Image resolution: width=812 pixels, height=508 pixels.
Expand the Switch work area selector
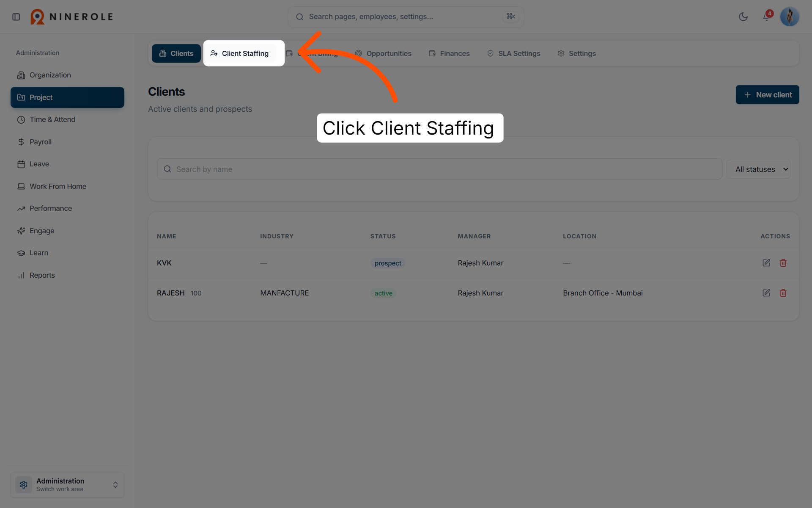point(67,485)
